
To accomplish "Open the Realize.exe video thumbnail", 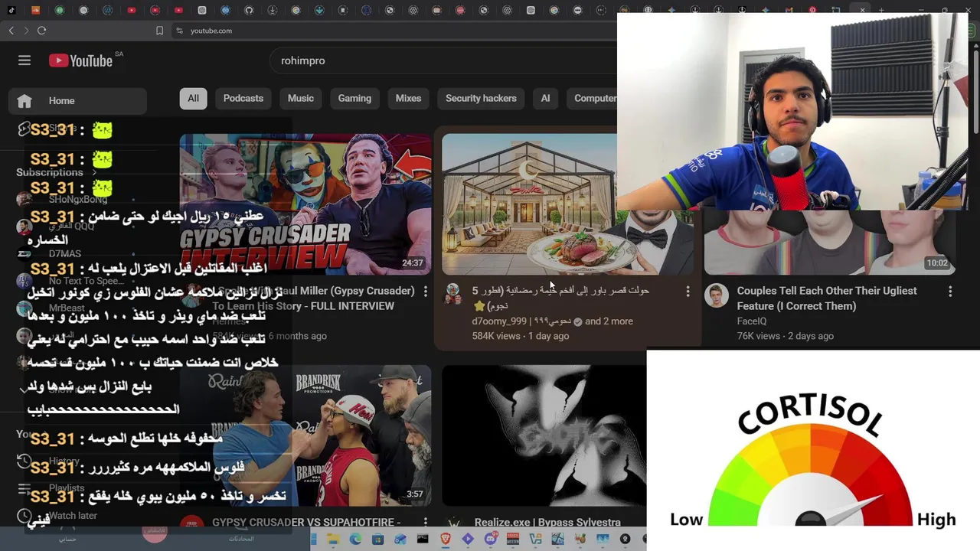I will (544, 435).
